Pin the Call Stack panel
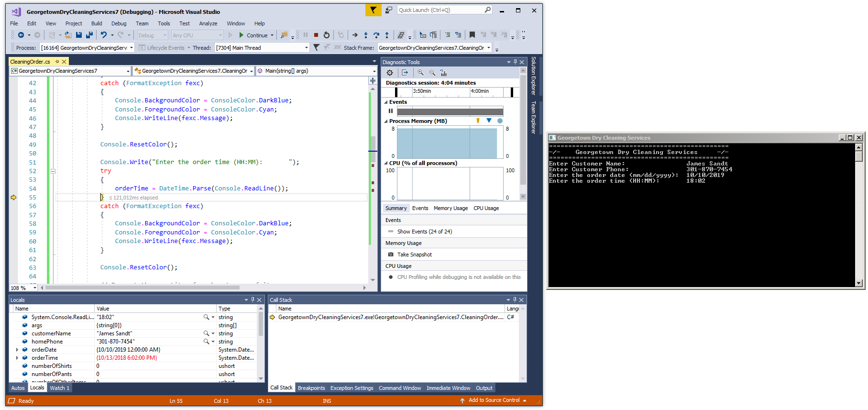Image resolution: width=868 pixels, height=410 pixels. (515, 300)
